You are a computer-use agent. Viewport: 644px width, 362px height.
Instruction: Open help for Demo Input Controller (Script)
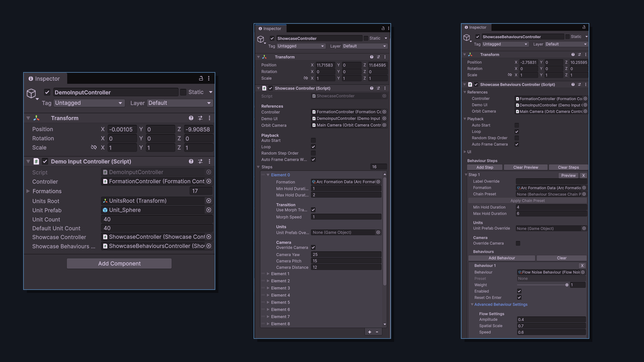coord(191,161)
